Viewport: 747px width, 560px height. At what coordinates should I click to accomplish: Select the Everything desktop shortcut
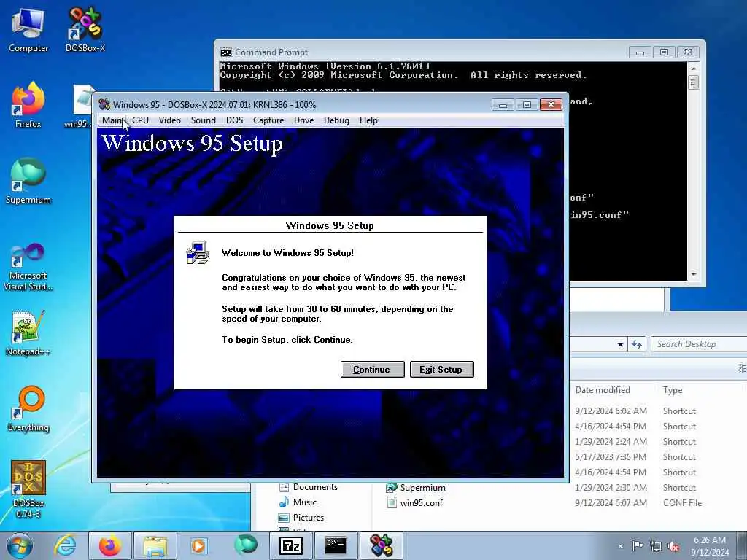28,408
